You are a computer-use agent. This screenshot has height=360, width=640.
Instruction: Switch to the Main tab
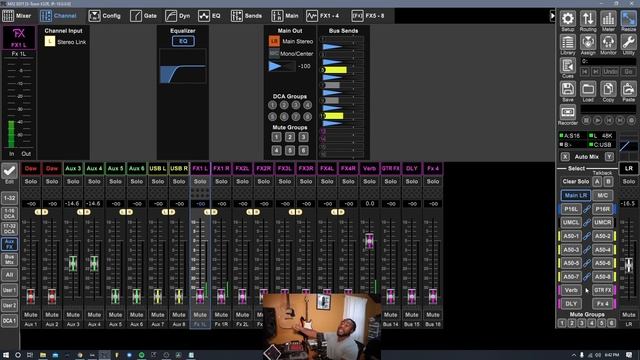(285, 16)
